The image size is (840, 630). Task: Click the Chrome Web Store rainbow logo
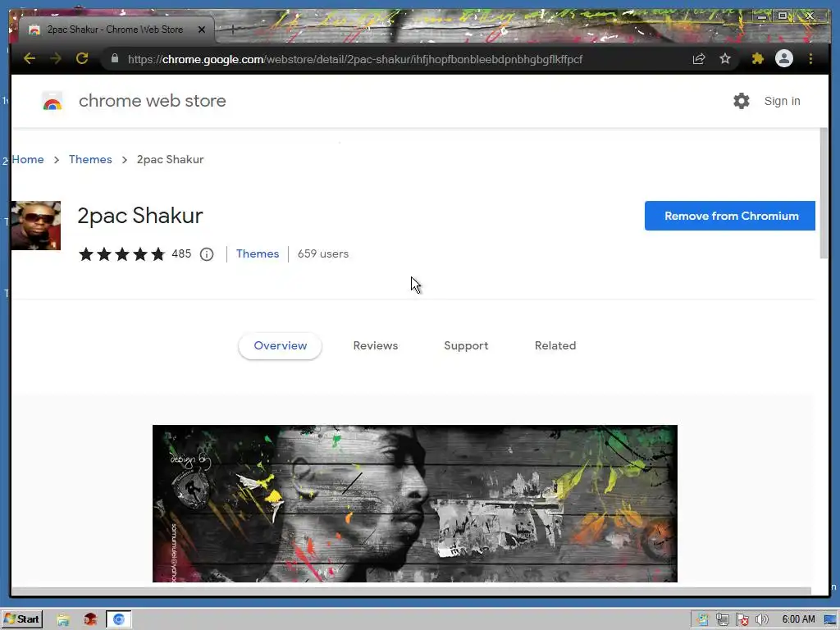point(52,101)
